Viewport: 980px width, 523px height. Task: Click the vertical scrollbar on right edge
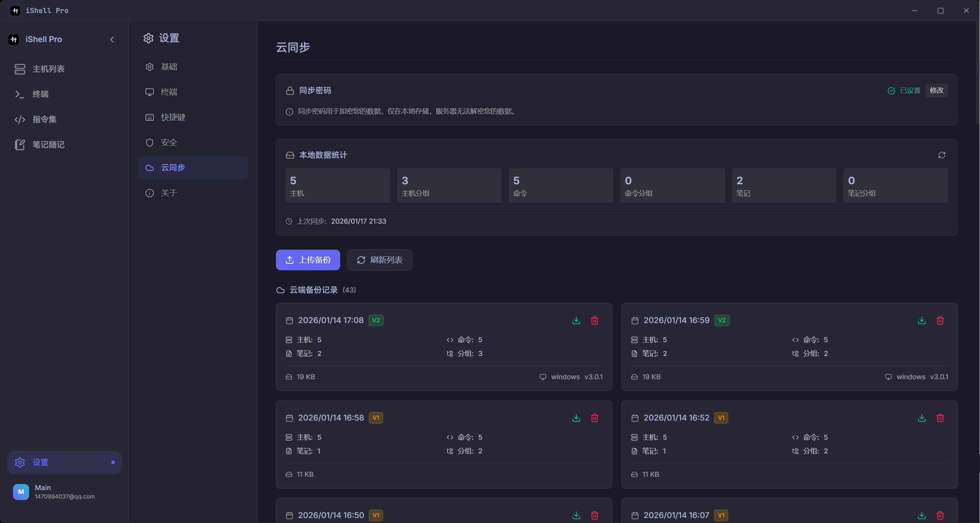[977, 73]
